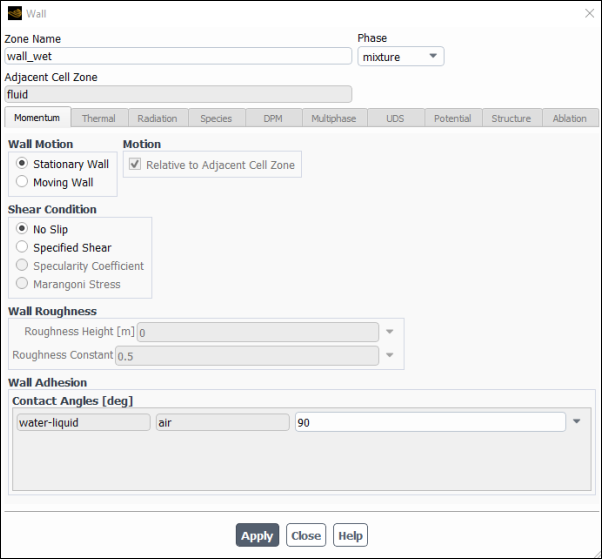The image size is (602, 559).
Task: Click the water-liquid phase field
Action: (83, 422)
